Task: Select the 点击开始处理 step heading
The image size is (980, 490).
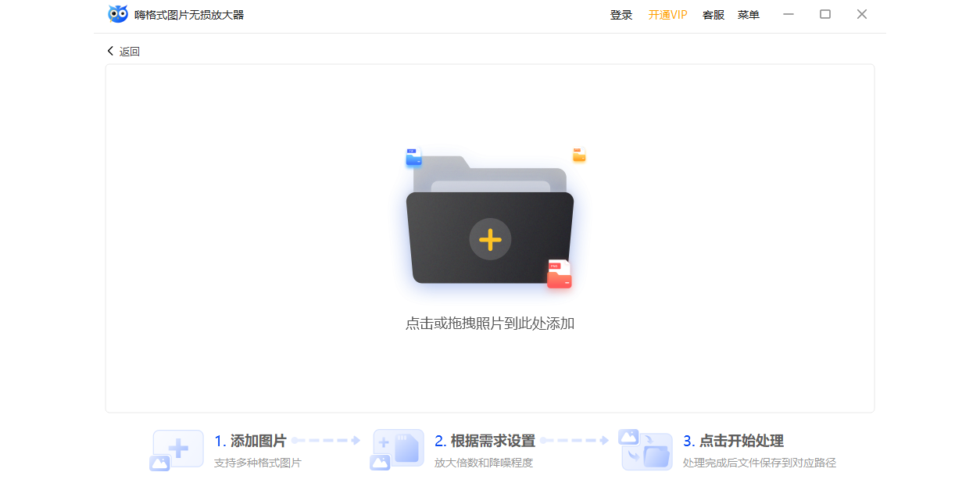Action: click(x=733, y=441)
